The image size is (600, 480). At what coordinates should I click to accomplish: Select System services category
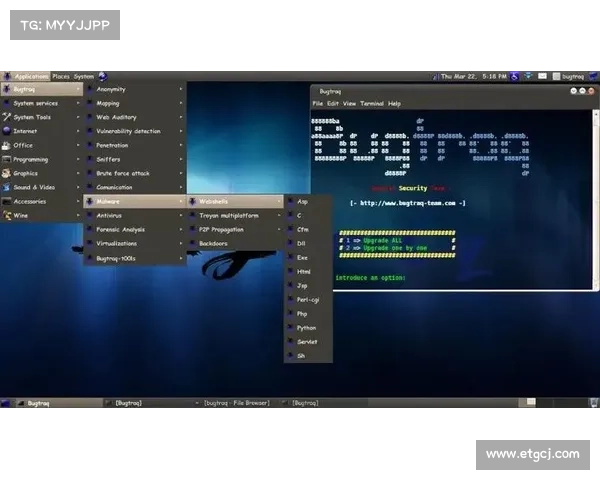[x=41, y=103]
